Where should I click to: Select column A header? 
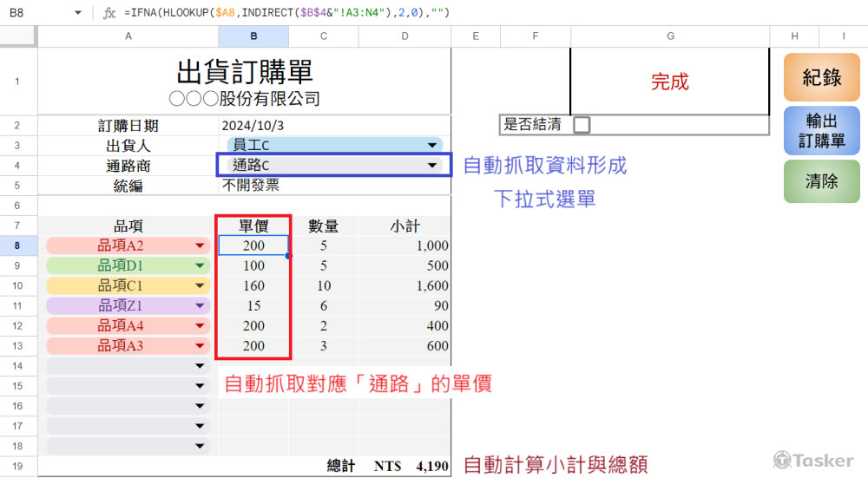[128, 36]
